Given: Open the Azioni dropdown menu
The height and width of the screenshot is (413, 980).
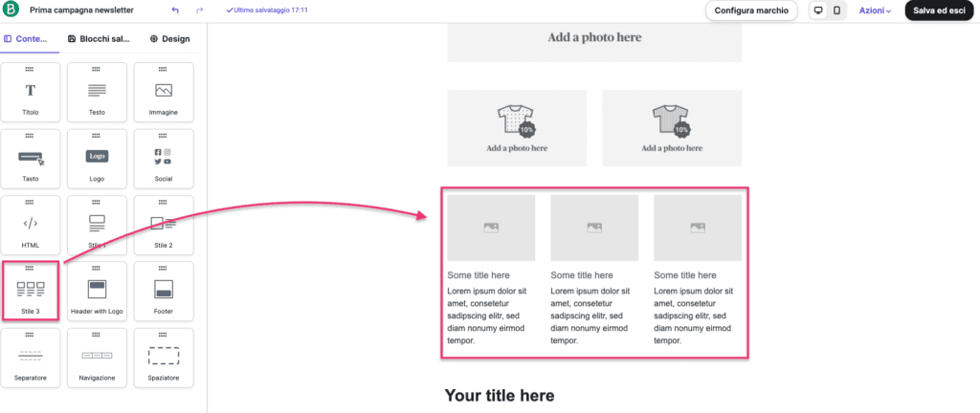Looking at the screenshot, I should pyautogui.click(x=875, y=11).
